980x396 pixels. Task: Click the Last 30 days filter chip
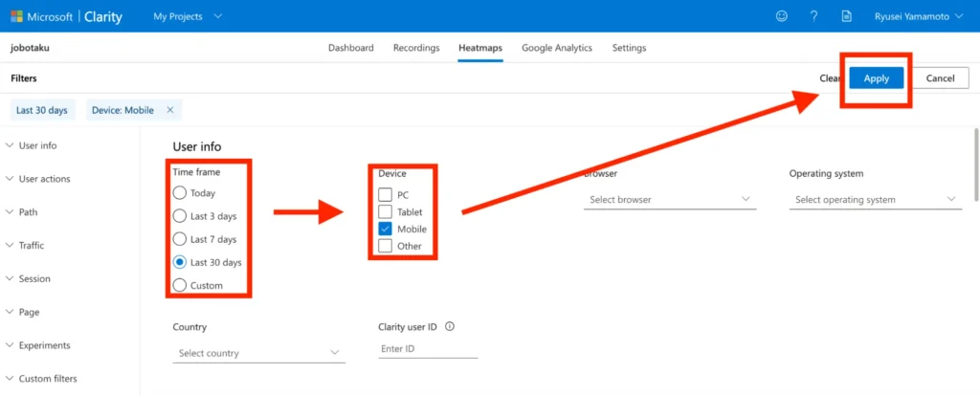click(x=42, y=110)
